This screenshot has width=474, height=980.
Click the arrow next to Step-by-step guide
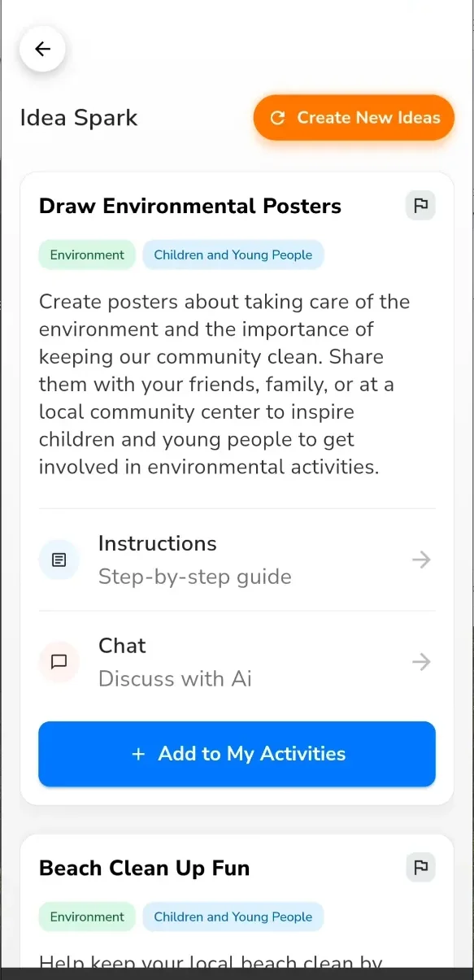tap(421, 560)
